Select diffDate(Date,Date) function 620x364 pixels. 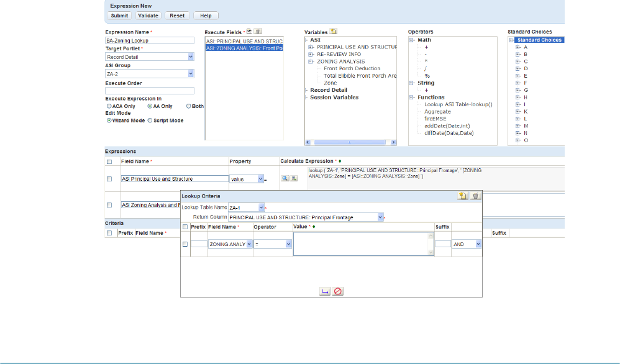coord(449,133)
